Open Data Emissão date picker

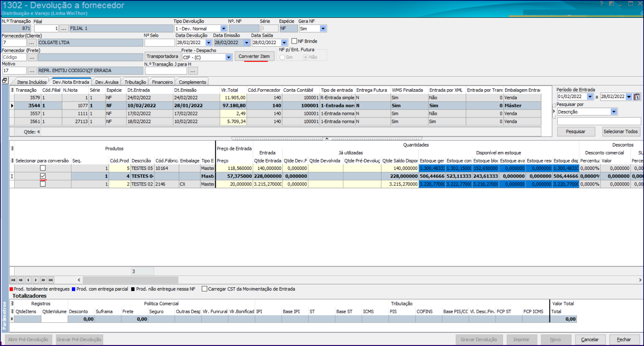(247, 42)
